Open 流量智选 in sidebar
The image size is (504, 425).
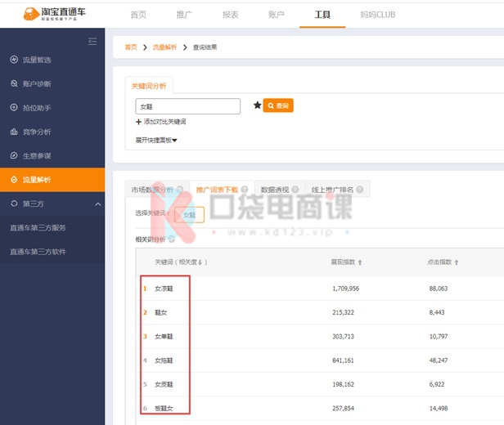[37, 60]
